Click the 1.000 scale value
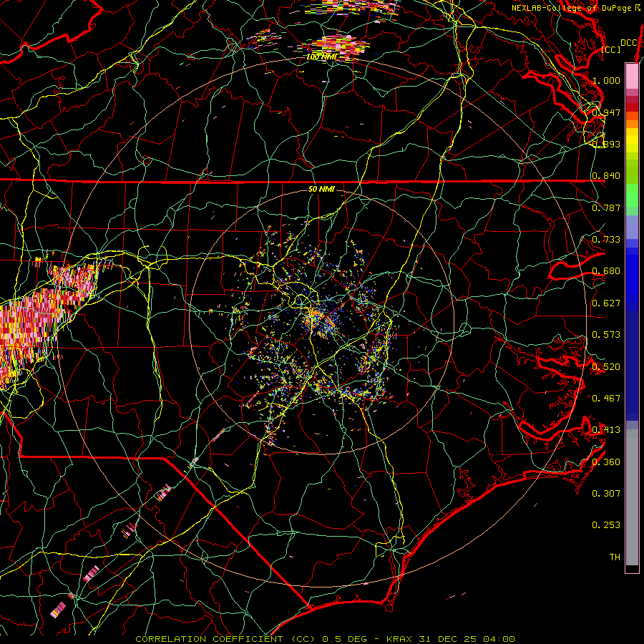 click(606, 80)
